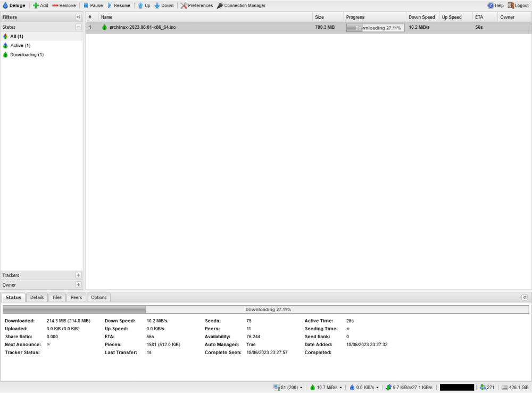
Task: Select the Active (1) filter
Action: pyautogui.click(x=41, y=45)
